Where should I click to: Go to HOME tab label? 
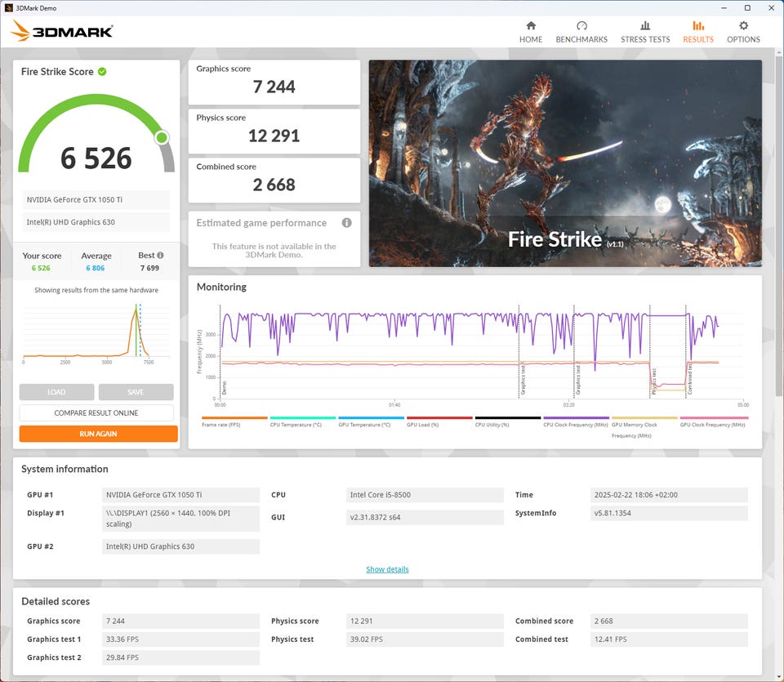(x=531, y=39)
